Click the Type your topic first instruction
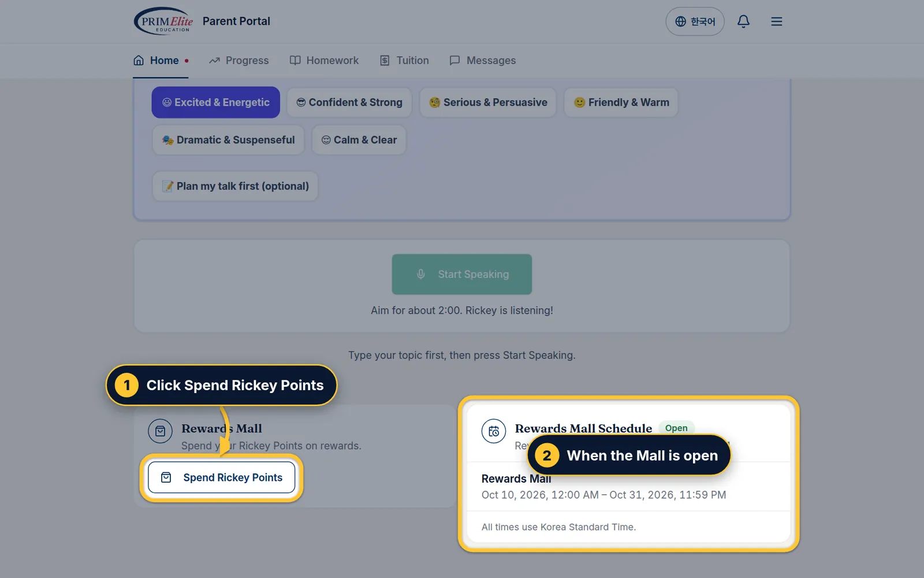 click(x=462, y=355)
